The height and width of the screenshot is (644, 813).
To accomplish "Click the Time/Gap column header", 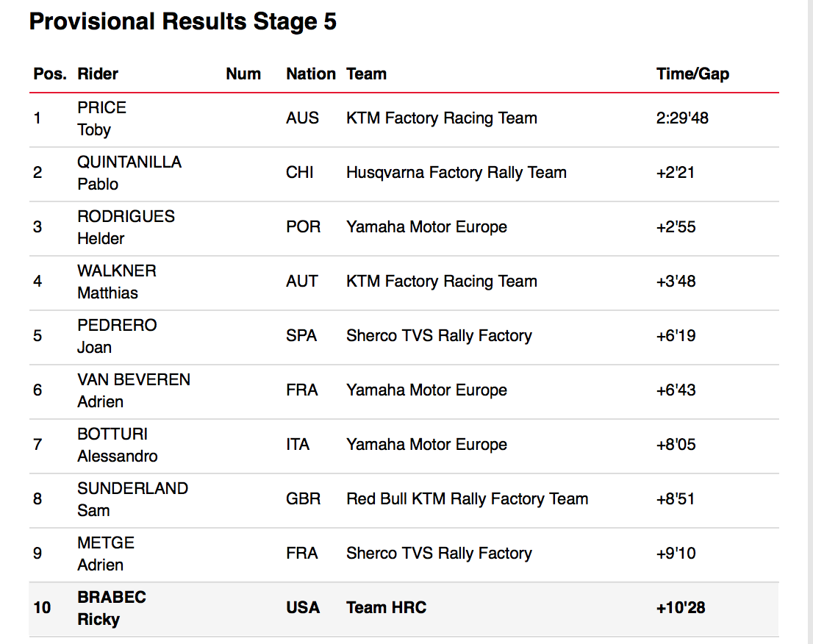I will 692,74.
